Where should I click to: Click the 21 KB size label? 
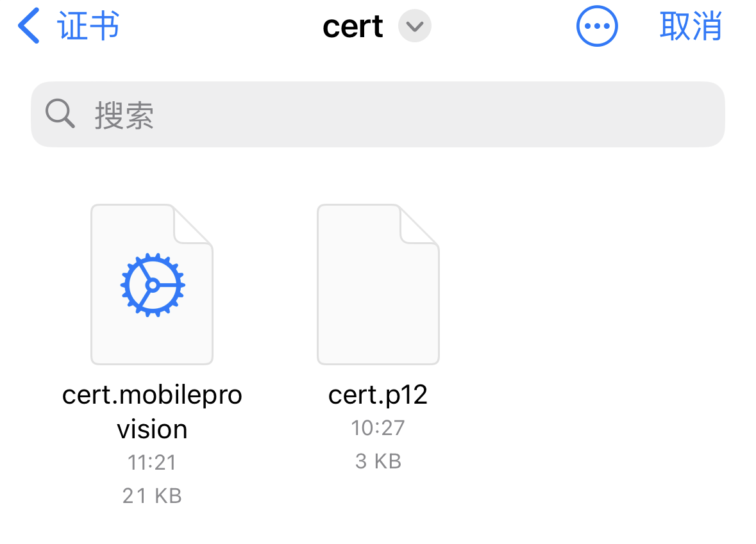152,496
